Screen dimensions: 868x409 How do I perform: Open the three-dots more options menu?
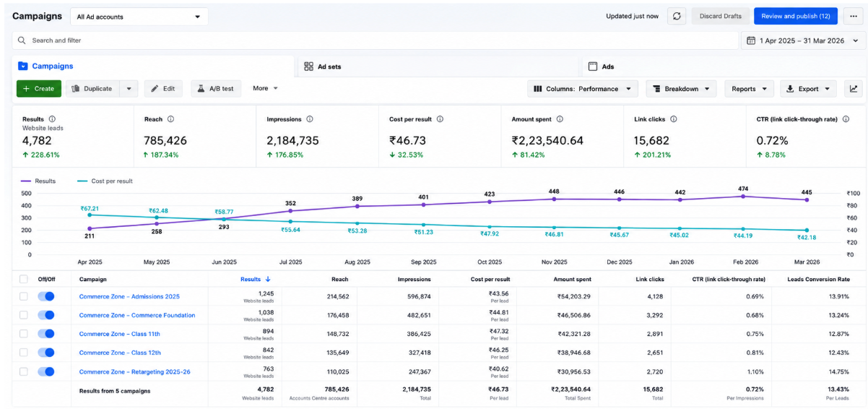pos(852,16)
